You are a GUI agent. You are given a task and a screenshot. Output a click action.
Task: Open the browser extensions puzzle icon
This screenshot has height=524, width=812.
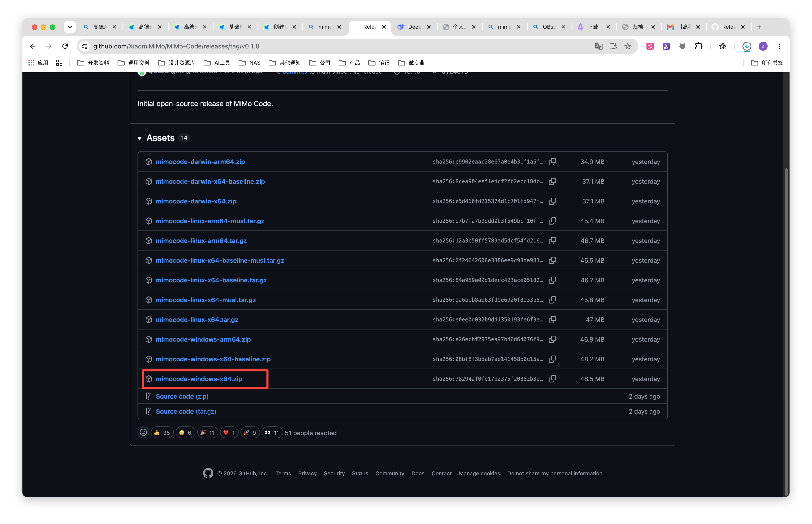coord(699,46)
